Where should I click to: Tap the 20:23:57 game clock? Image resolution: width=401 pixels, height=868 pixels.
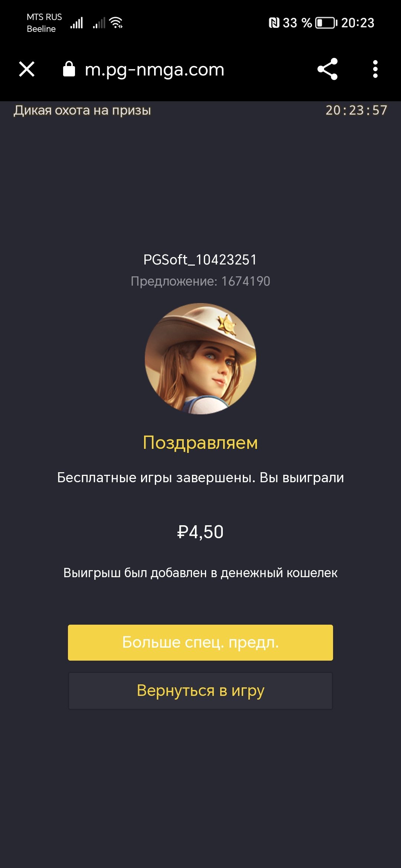tap(356, 110)
